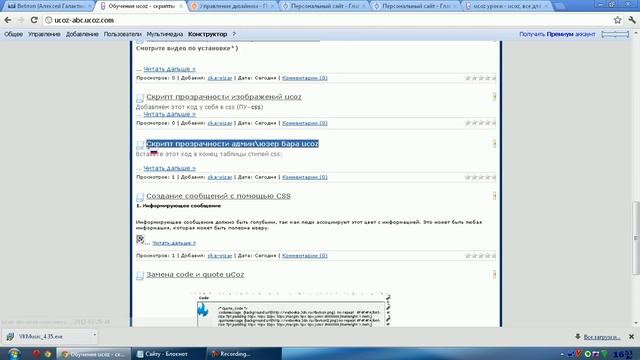Click Читать дальше under Смотрите видео по установке
Viewport: 640px width, 360px height.
click(169, 69)
